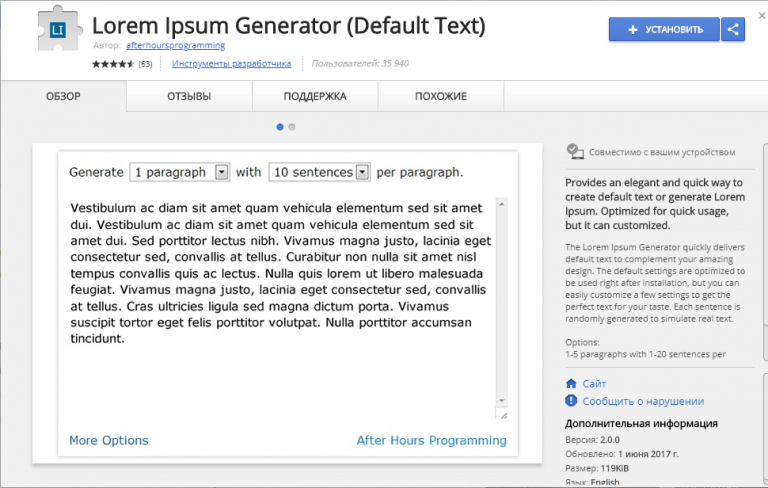Select the second carousel dot
This screenshot has height=488, width=768.
(292, 127)
